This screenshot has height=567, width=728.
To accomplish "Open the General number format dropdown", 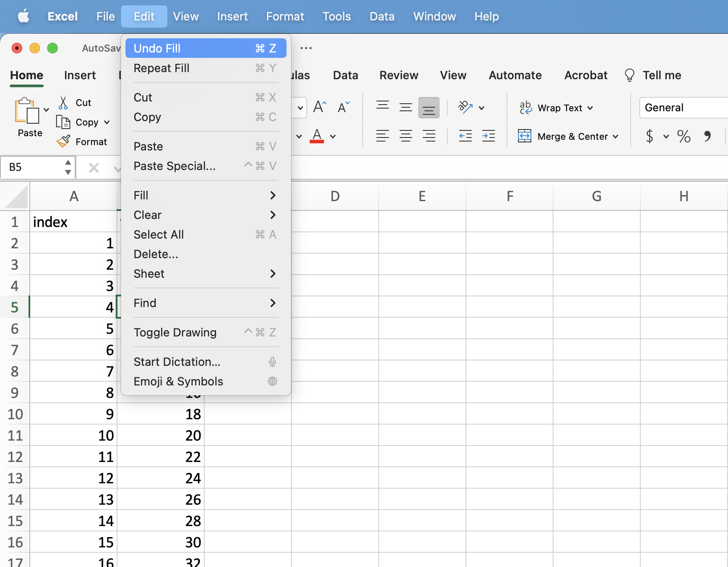I will [683, 108].
